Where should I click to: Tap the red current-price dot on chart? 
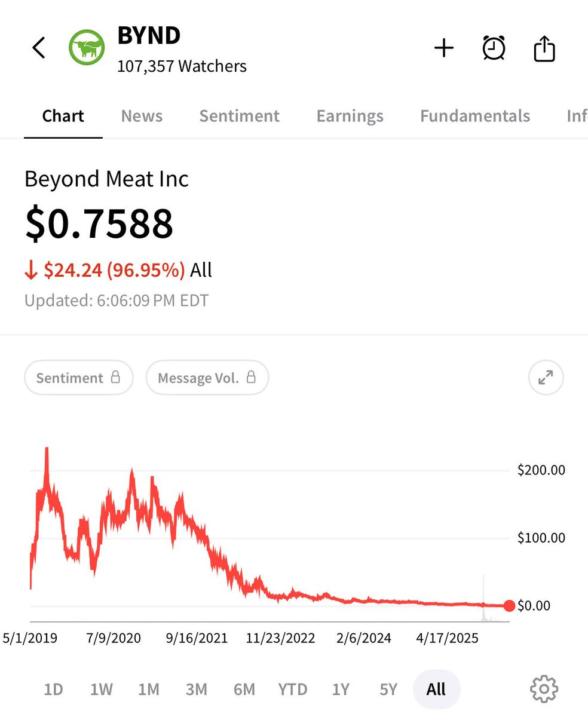pos(509,606)
